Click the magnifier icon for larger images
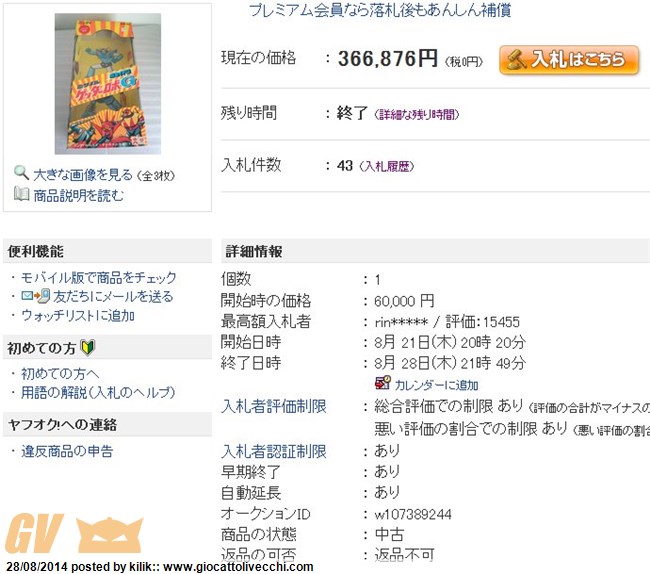Screen dimensions: 650x574 click(x=21, y=172)
